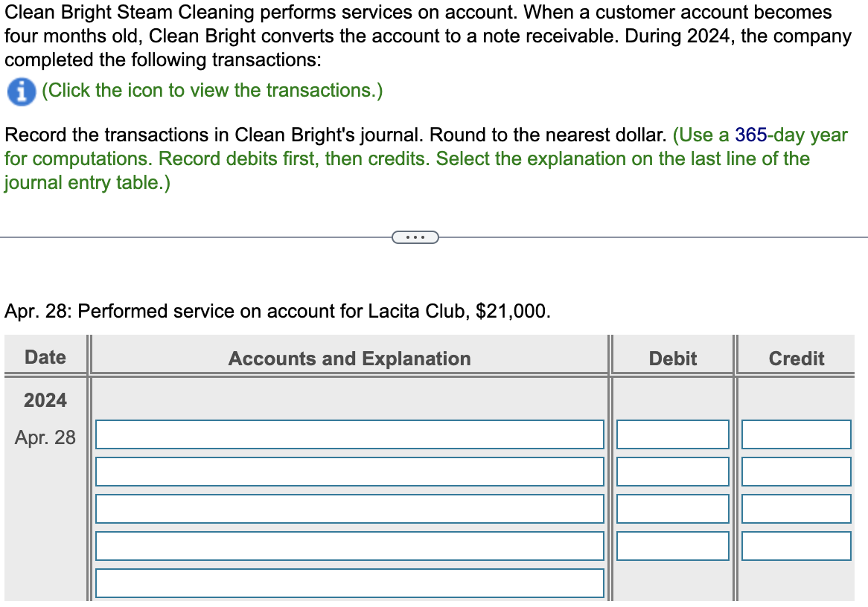This screenshot has height=607, width=868.
Task: Click the fourth Debit input box
Action: 672,546
